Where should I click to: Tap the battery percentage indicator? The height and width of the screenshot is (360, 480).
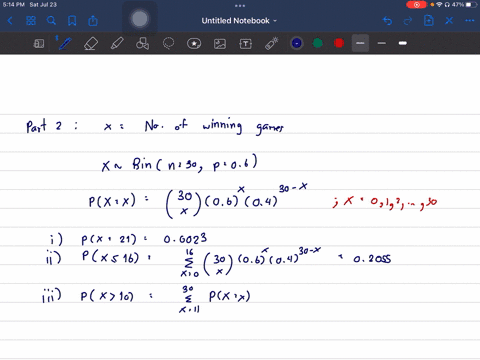(x=458, y=5)
